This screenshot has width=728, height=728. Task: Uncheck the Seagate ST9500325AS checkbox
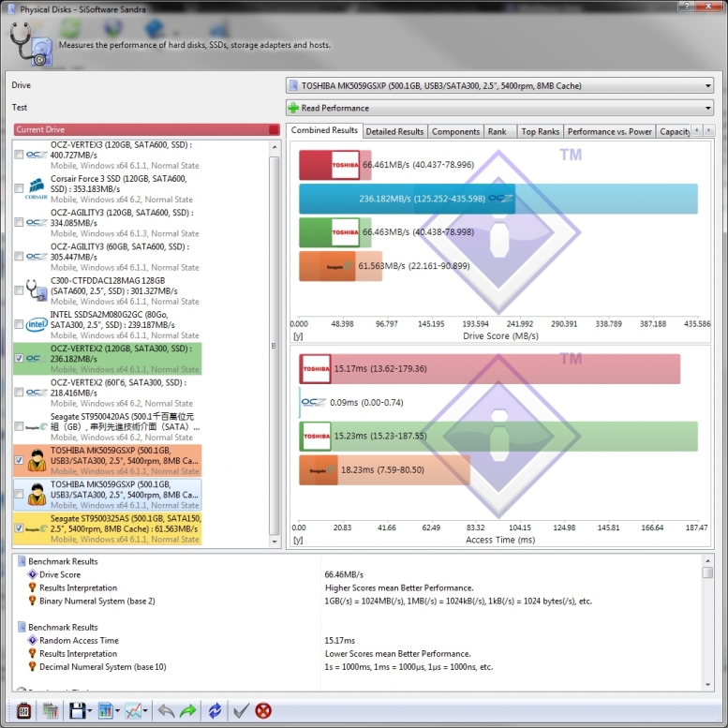[19, 527]
